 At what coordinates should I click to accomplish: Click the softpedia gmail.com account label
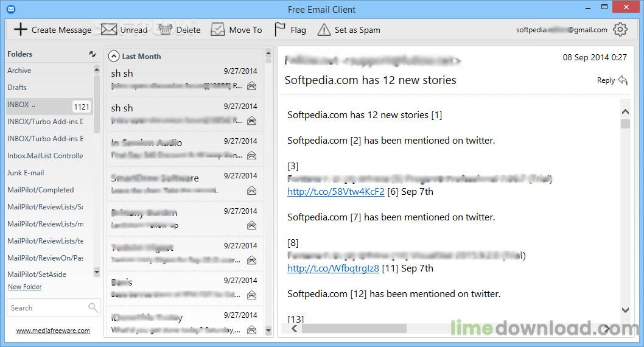[561, 30]
